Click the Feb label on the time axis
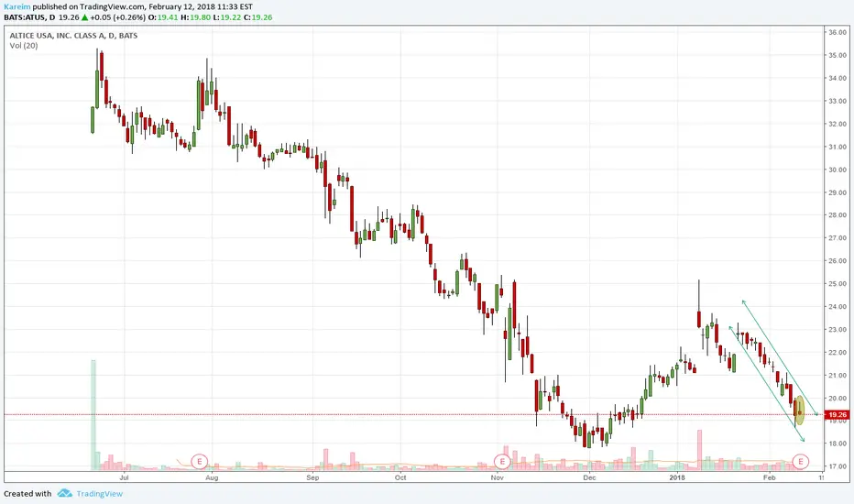Image resolution: width=854 pixels, height=504 pixels. 769,477
